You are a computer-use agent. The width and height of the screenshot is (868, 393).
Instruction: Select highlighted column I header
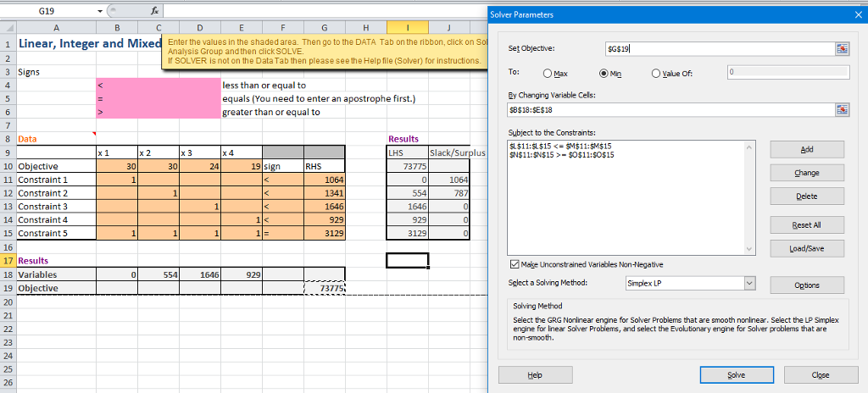(x=408, y=27)
